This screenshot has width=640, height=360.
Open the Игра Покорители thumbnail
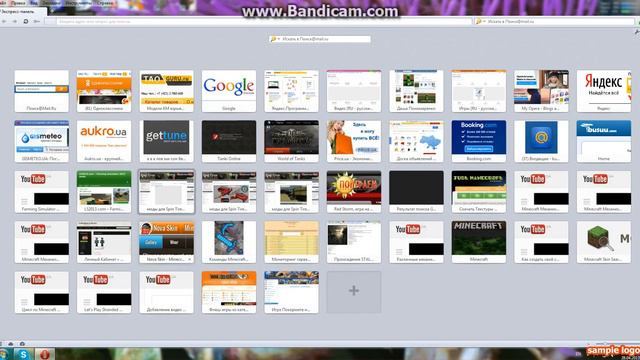291,292
